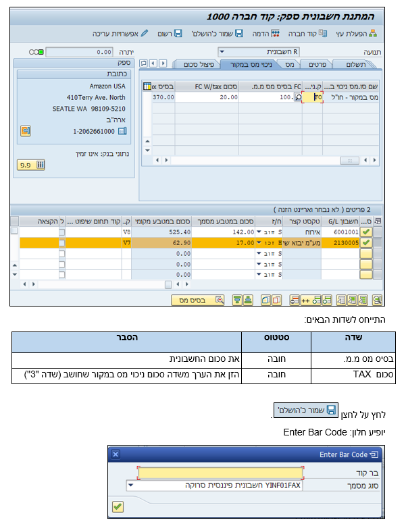Switch to the פרטים tab
The image size is (406, 532).
(x=317, y=64)
